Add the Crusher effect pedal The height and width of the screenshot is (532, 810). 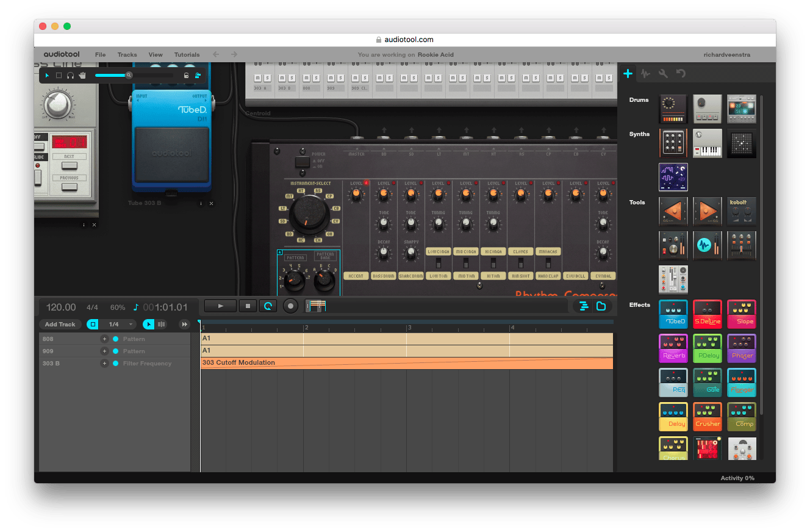point(707,417)
